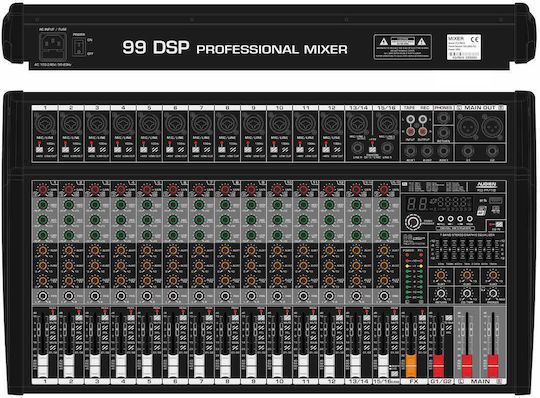Click the 99 DSP Professional Mixer label
The width and height of the screenshot is (540, 398).
235,48
